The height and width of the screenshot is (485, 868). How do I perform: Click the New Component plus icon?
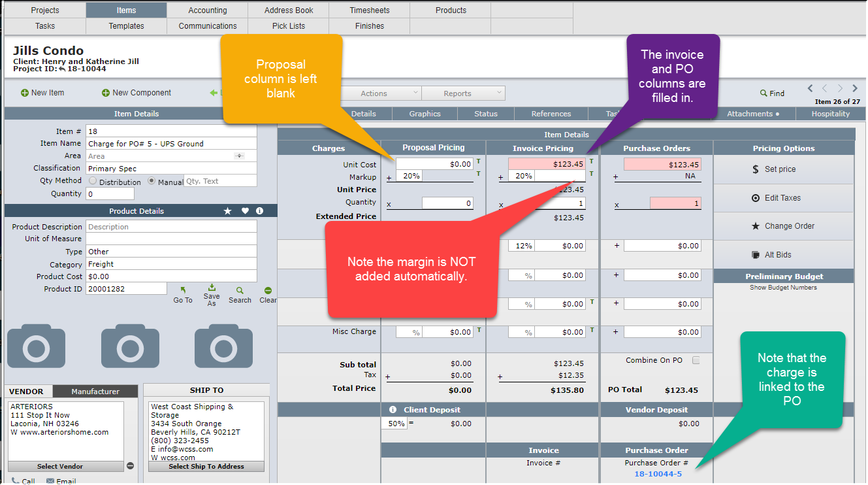[106, 93]
